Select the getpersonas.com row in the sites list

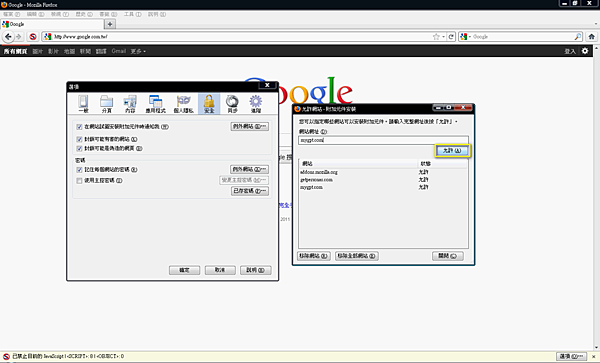383,180
